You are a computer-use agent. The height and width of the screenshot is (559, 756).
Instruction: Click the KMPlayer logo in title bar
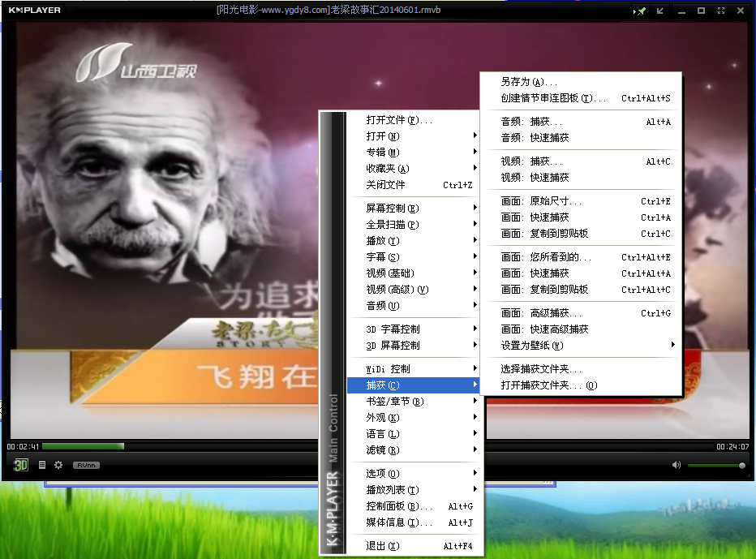[x=34, y=11]
